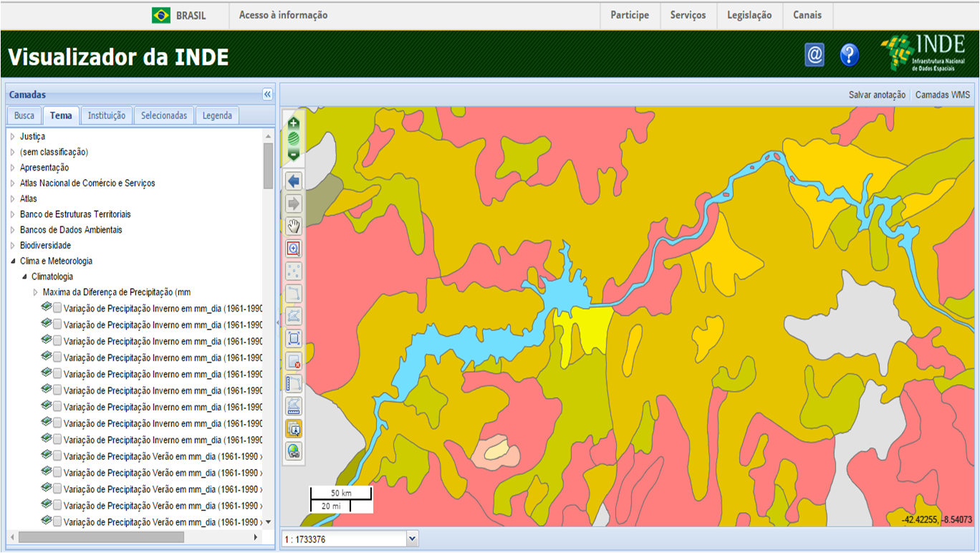The height and width of the screenshot is (553, 980).
Task: Open the Participe menu
Action: pos(630,15)
